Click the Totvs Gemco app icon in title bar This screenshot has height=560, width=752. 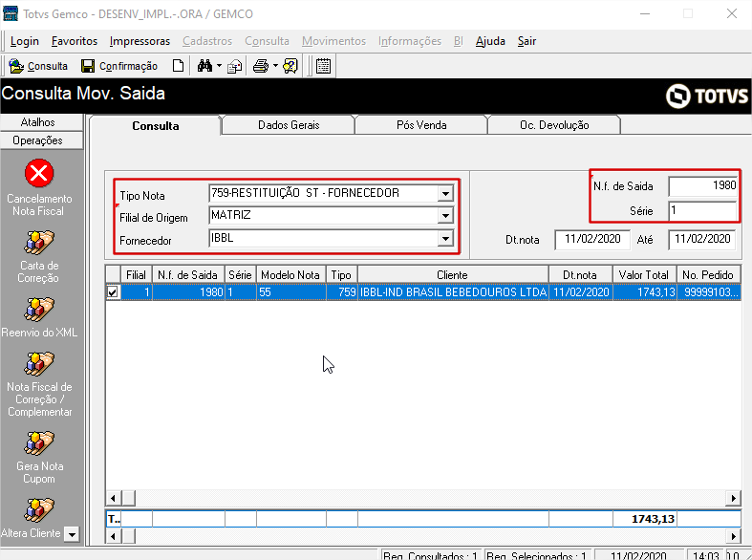11,13
